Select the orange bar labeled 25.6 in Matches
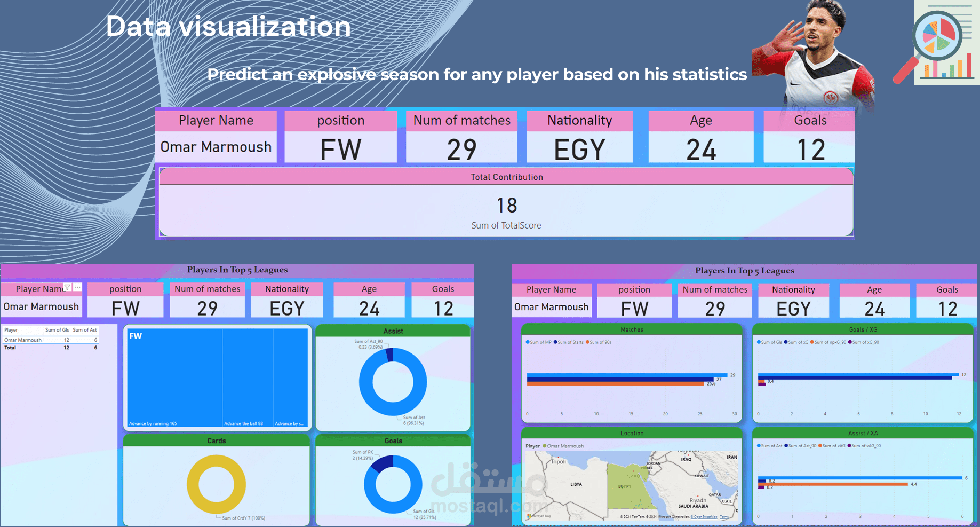The height and width of the screenshot is (527, 980). (x=615, y=383)
